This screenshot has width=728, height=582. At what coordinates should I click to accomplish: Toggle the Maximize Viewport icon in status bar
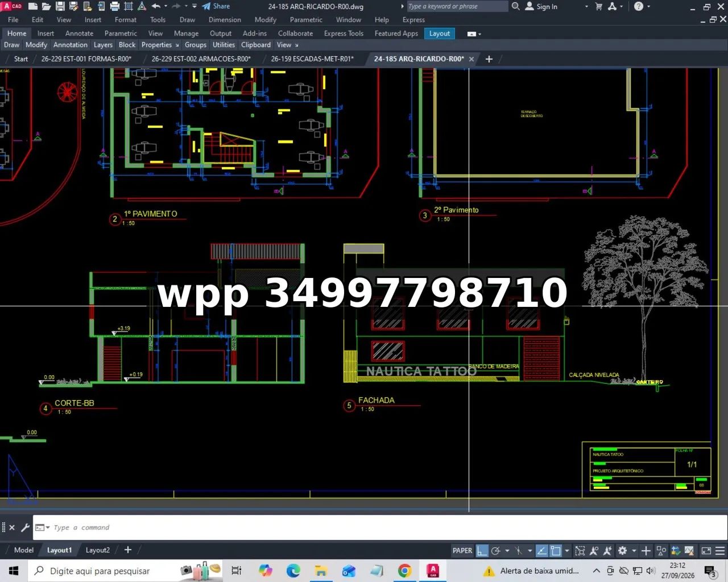[x=580, y=550]
